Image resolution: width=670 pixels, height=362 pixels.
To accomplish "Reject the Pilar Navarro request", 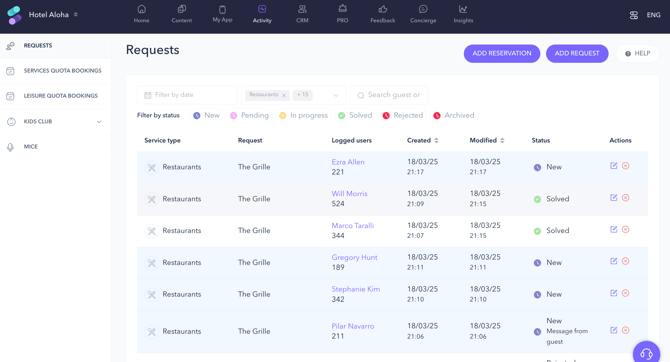I will pos(626,330).
